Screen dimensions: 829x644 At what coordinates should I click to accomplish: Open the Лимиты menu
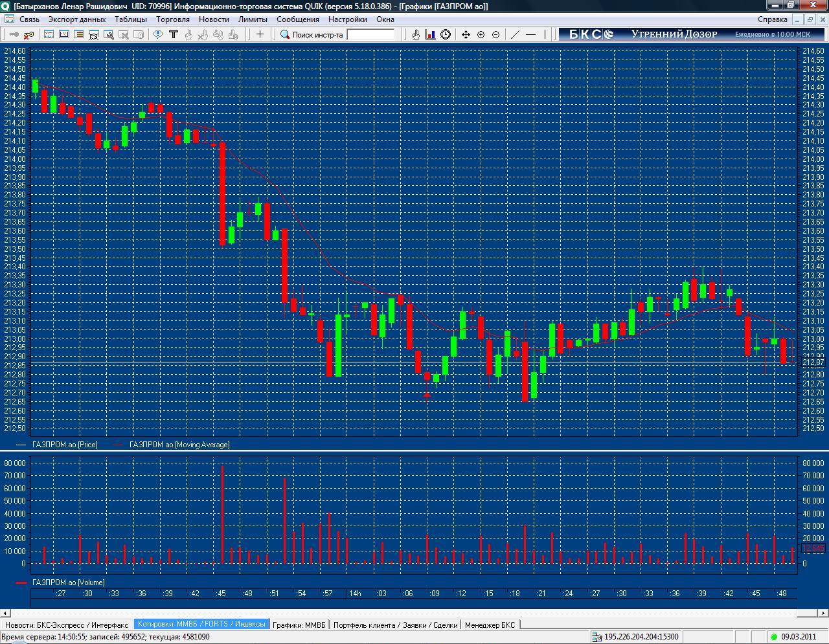pyautogui.click(x=253, y=19)
